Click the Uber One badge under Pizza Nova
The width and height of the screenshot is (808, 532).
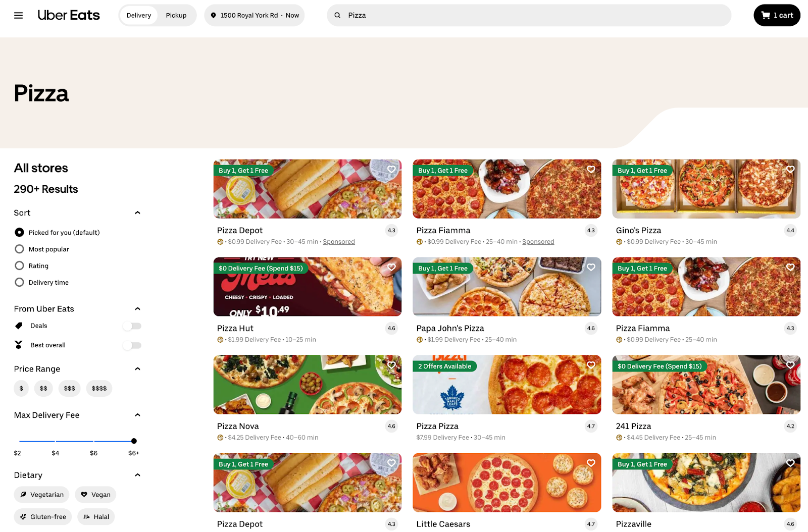click(220, 438)
